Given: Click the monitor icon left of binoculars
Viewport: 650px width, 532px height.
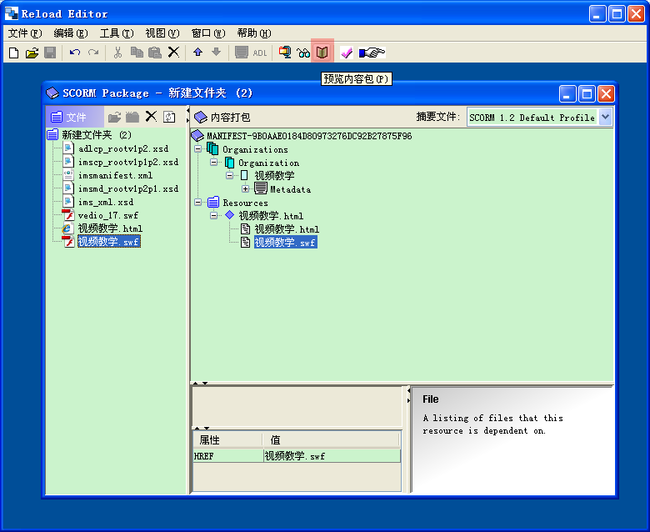Looking at the screenshot, I should click(x=285, y=53).
